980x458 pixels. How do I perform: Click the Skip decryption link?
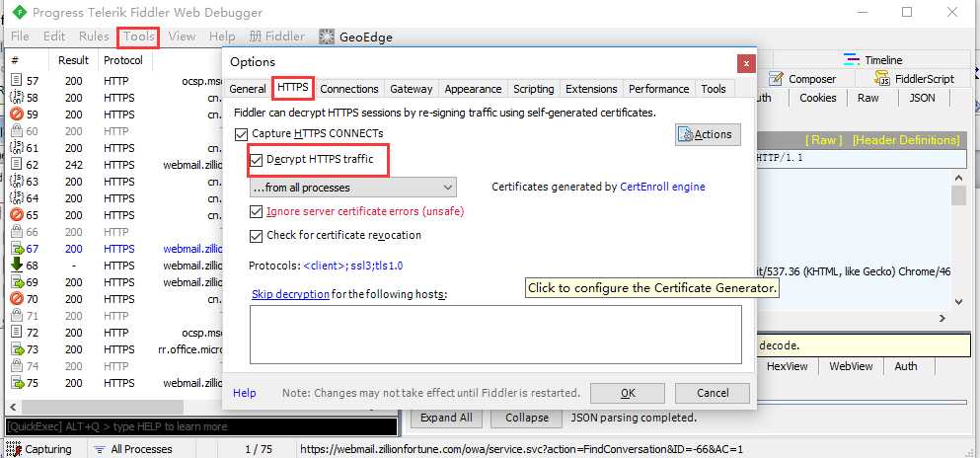click(x=290, y=294)
